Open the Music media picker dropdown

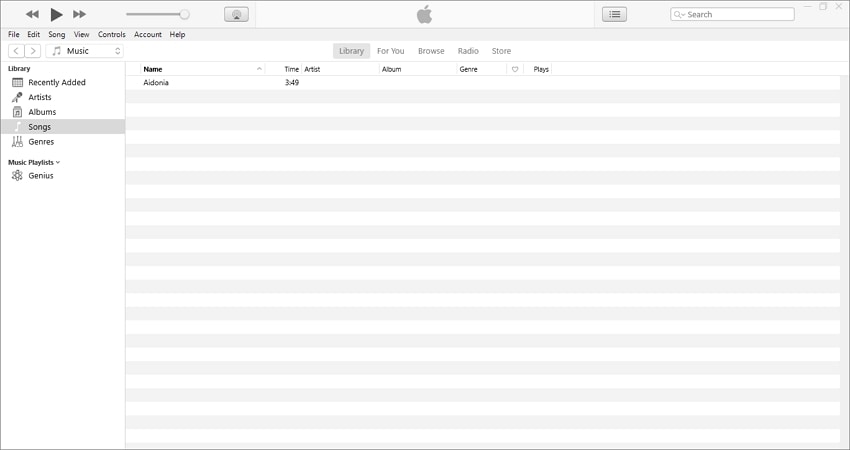[x=85, y=51]
